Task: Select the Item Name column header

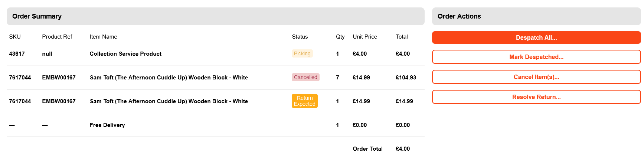Action: [x=103, y=37]
